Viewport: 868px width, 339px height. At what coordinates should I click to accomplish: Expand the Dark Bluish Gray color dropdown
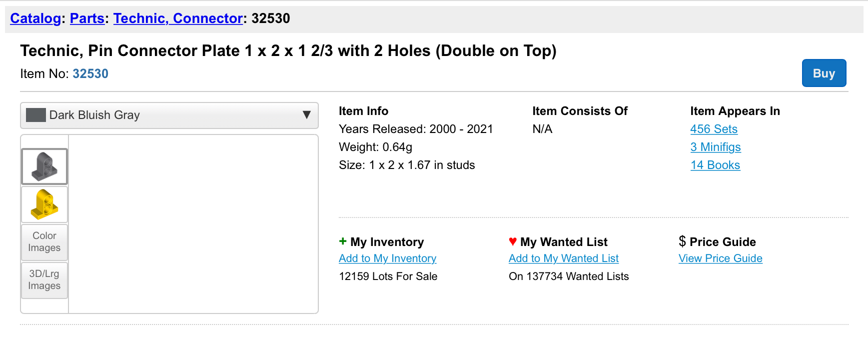pyautogui.click(x=169, y=115)
